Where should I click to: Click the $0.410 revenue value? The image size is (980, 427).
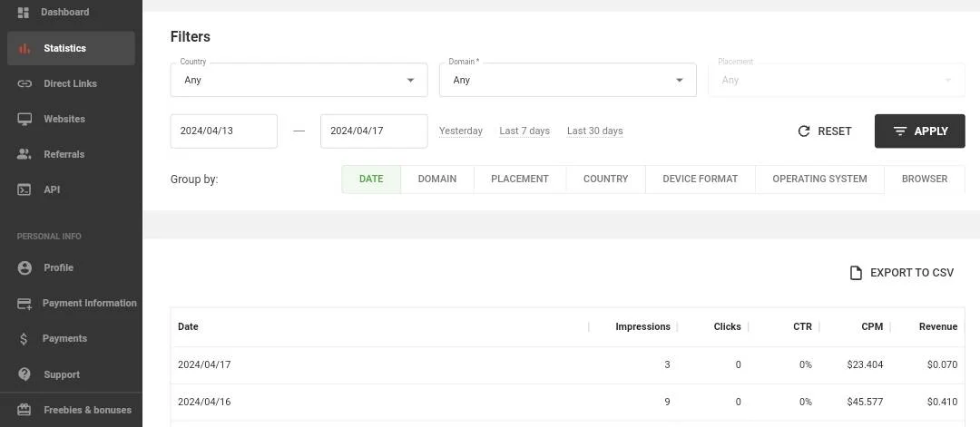943,402
